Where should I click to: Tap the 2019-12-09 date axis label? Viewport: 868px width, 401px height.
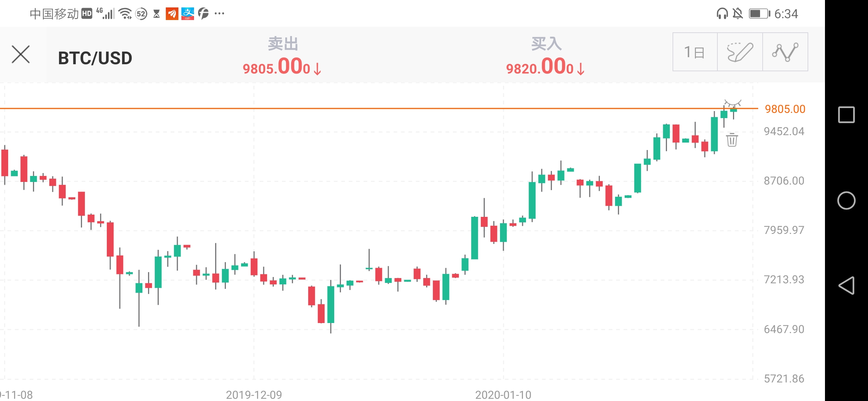tap(254, 395)
